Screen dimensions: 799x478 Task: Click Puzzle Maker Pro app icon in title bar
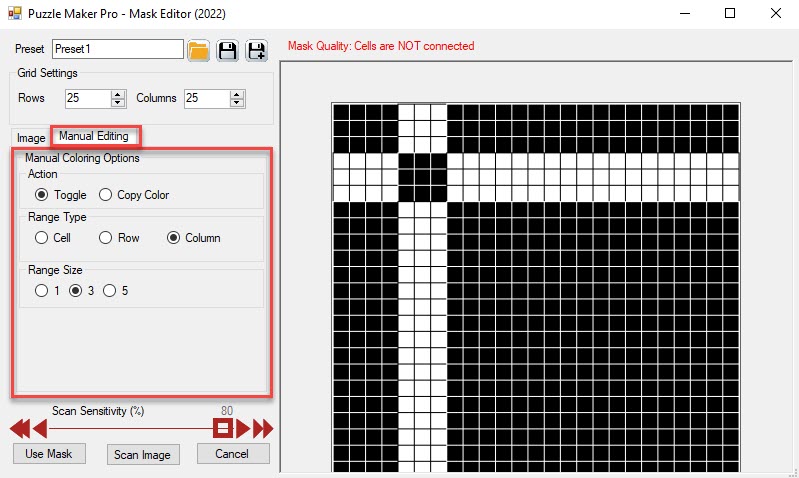(15, 13)
